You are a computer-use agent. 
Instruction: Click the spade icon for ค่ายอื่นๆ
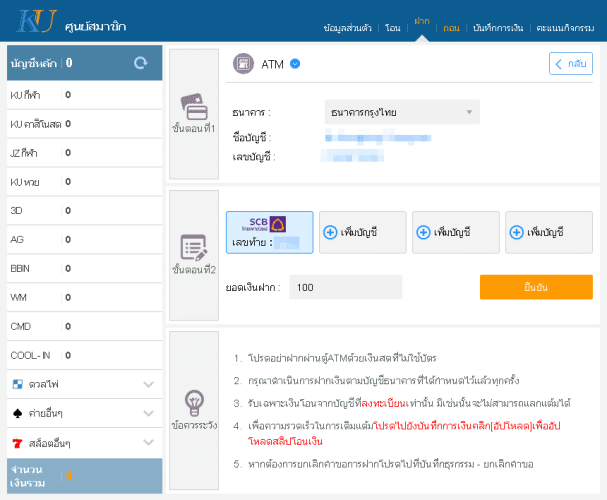[18, 413]
